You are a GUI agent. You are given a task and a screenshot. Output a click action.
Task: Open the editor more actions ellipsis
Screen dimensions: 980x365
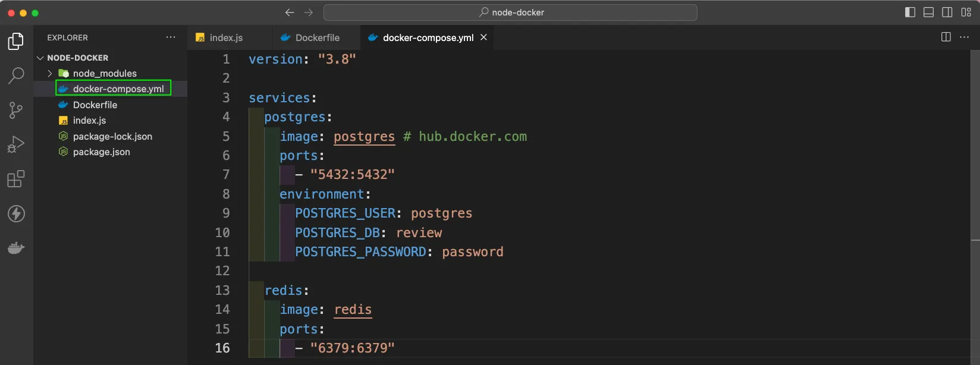pos(965,37)
